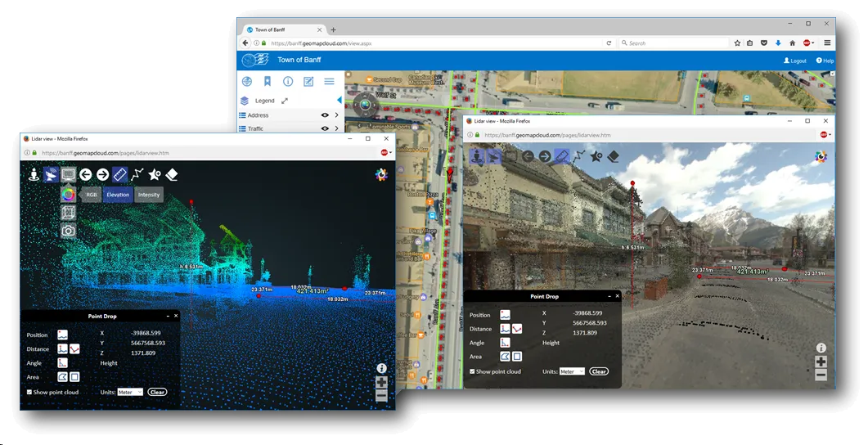
Task: Minimize the left Point Drop panel
Action: click(168, 316)
